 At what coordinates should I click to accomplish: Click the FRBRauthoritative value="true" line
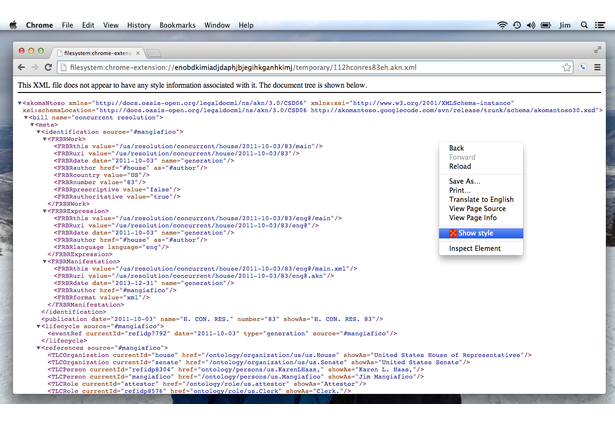(x=117, y=197)
